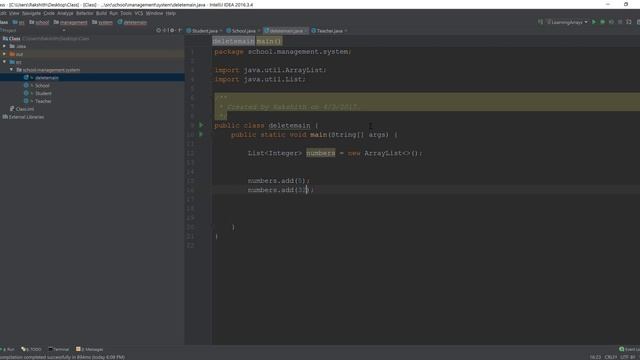Open the Build menu
The height and width of the screenshot is (360, 640).
pyautogui.click(x=101, y=13)
